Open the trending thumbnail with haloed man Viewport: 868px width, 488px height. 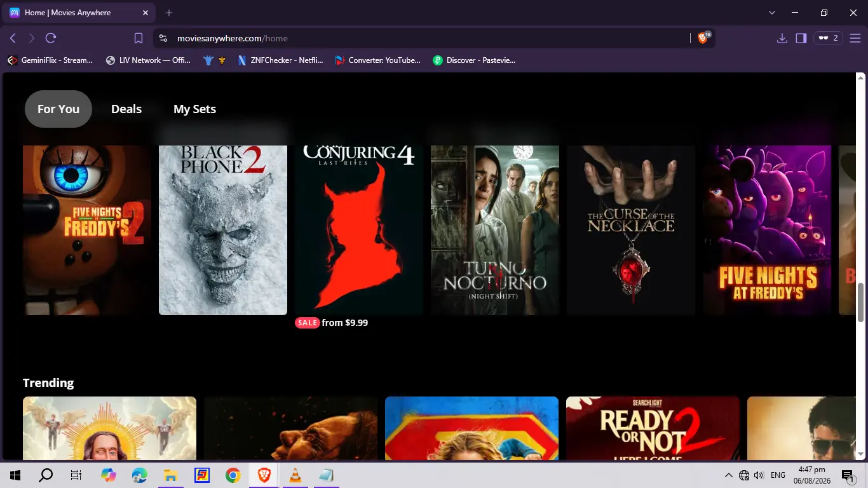click(109, 428)
